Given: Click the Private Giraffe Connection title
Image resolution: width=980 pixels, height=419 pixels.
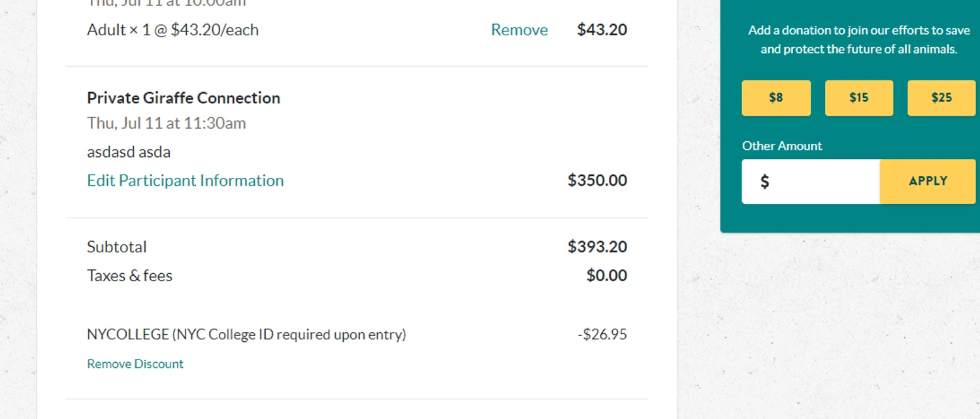Looking at the screenshot, I should coord(184,98).
